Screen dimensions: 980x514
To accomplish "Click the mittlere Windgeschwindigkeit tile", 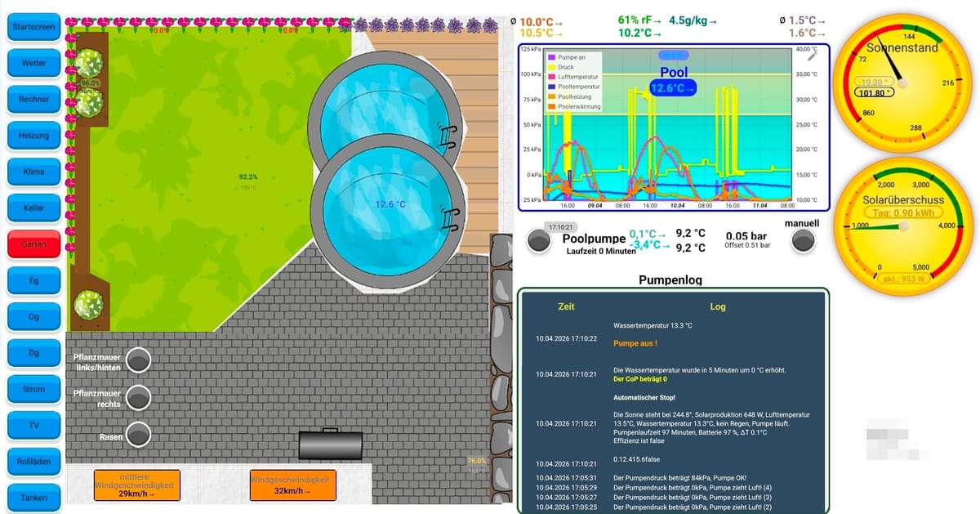I will tap(136, 485).
